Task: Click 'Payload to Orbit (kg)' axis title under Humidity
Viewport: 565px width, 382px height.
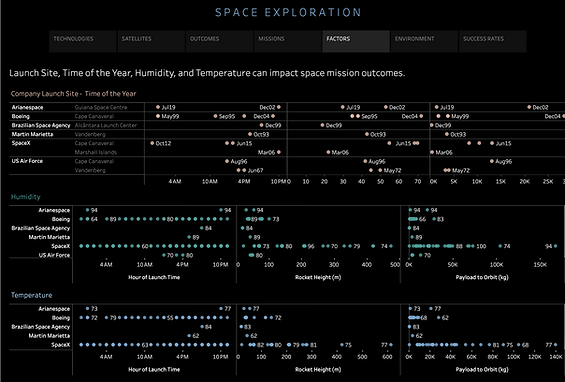Action: tap(482, 277)
